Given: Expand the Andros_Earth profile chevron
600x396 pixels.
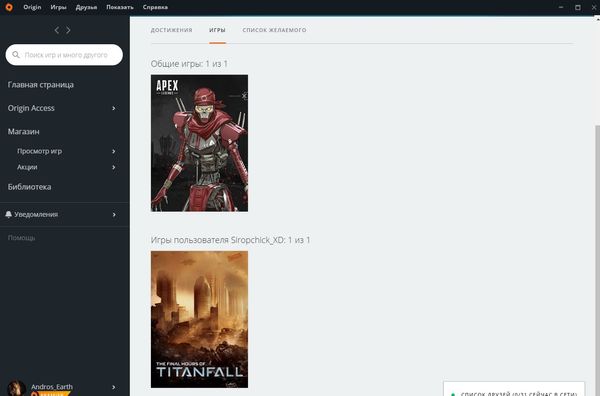Looking at the screenshot, I should tap(114, 387).
